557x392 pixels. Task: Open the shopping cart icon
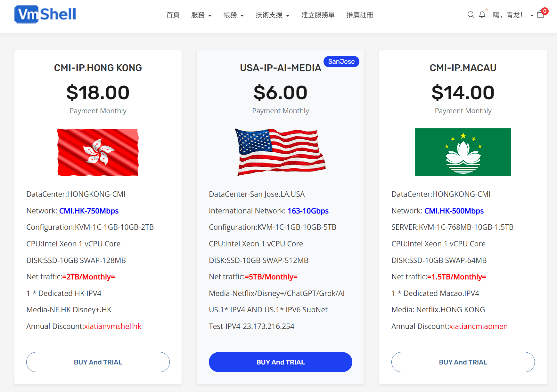click(x=540, y=14)
